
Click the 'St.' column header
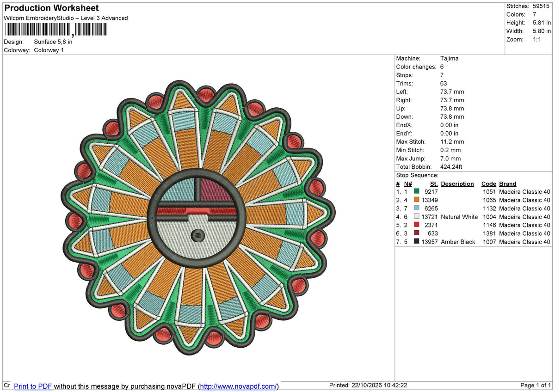point(434,184)
